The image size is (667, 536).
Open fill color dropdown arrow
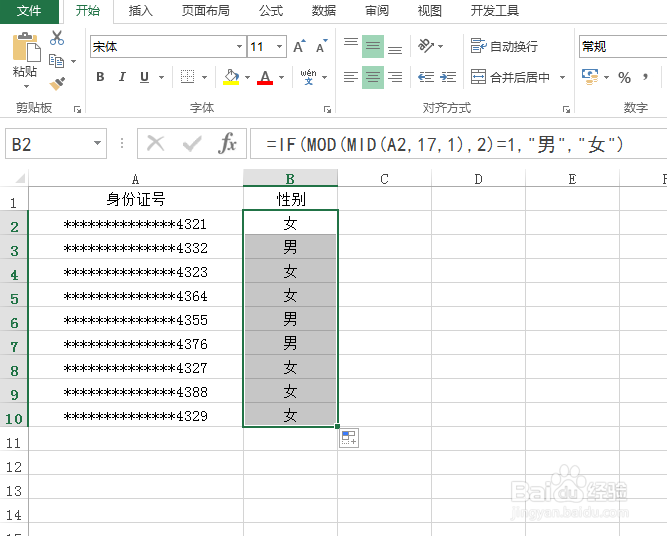point(247,77)
